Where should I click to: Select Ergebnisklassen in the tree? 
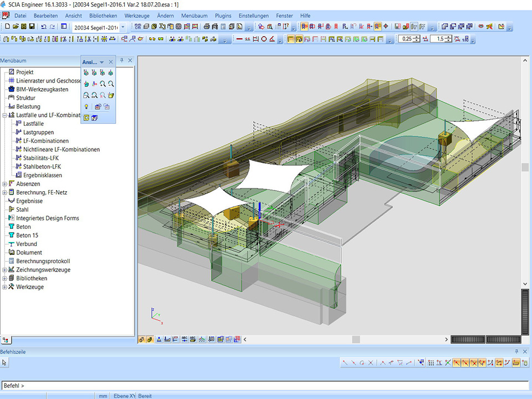point(42,175)
